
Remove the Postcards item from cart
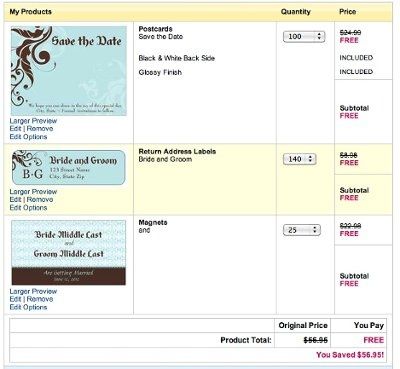tap(40, 129)
